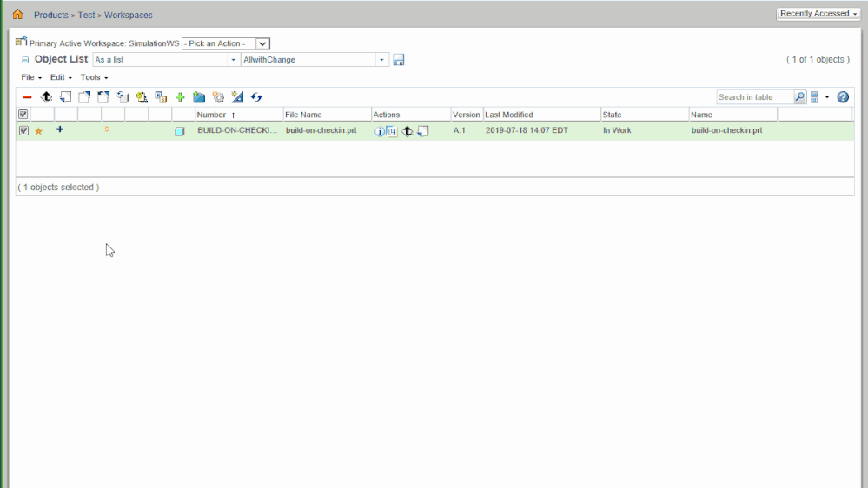
Task: Click the toolbar Check In icon
Action: coord(65,97)
